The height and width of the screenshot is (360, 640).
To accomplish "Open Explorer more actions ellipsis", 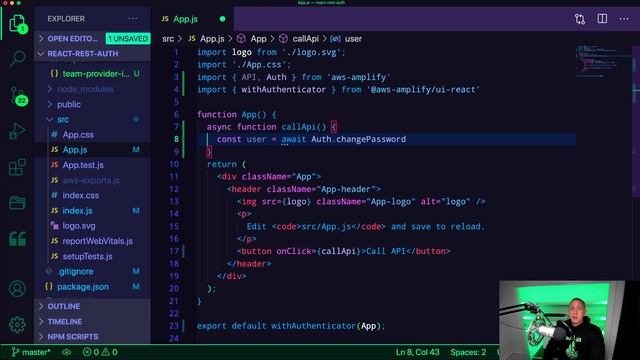I will [133, 19].
